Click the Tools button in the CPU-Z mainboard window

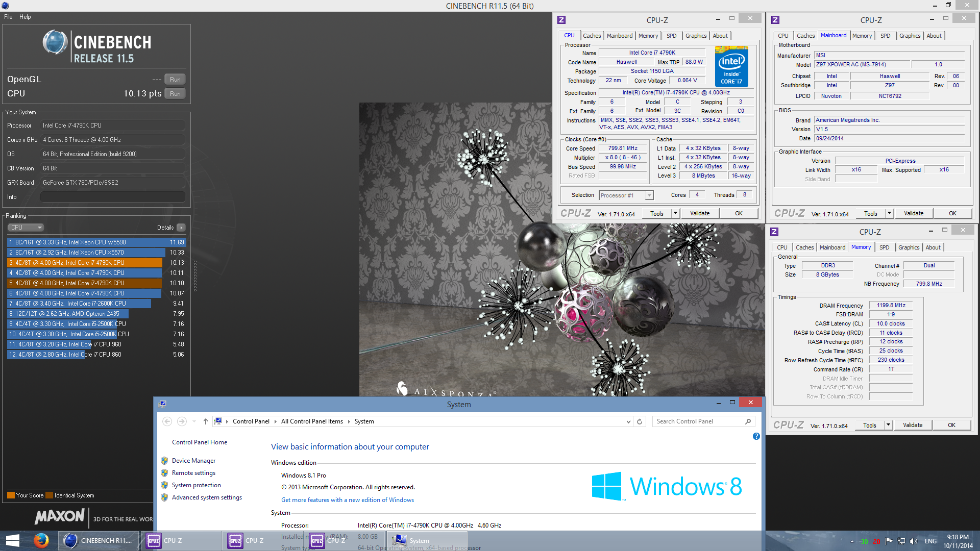(871, 213)
